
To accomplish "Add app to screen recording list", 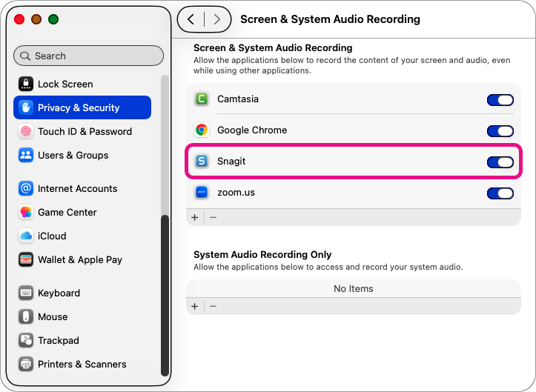I will click(195, 217).
